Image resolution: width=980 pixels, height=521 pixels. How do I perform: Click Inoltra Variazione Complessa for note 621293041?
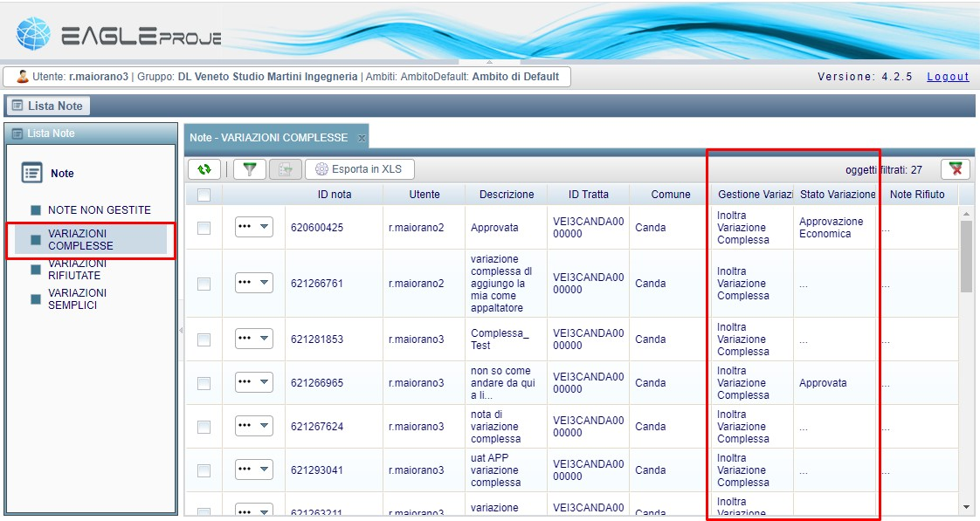coord(742,470)
